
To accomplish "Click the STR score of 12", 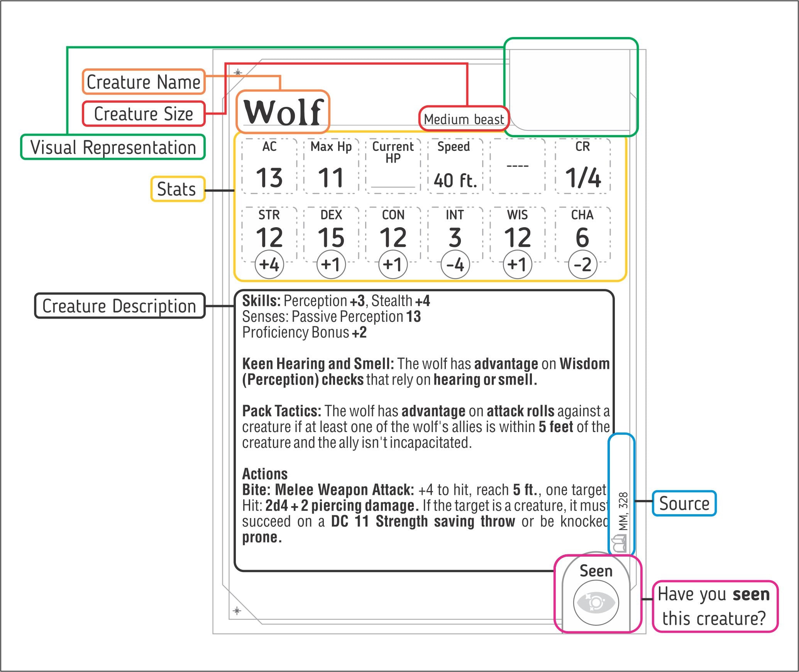I will (x=269, y=238).
